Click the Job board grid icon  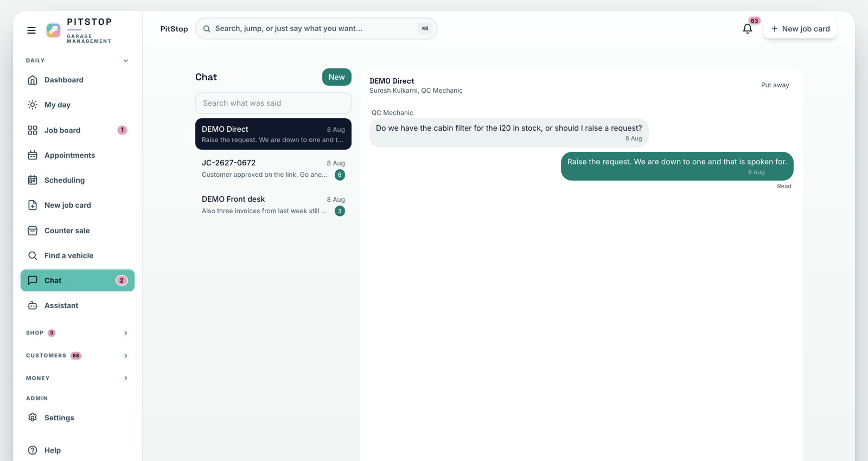coord(33,130)
